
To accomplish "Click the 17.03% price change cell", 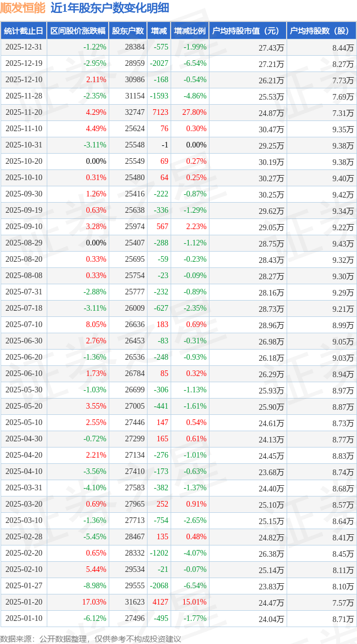I will click(95, 602).
